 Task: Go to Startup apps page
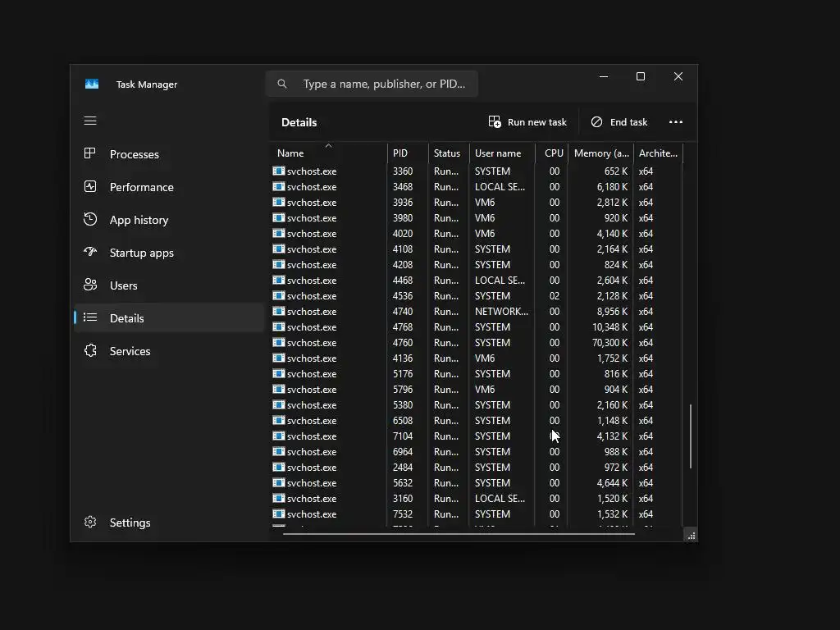[x=169, y=253]
